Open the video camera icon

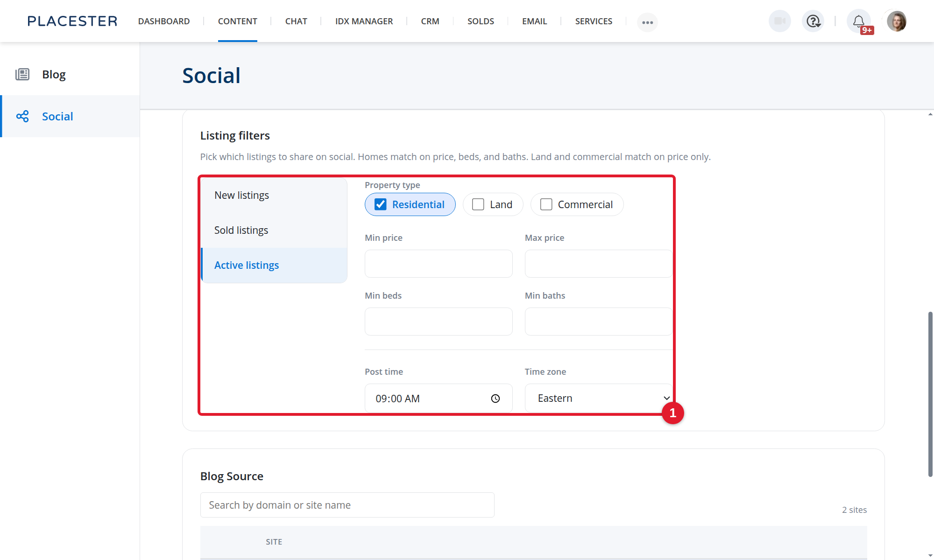[x=780, y=21]
